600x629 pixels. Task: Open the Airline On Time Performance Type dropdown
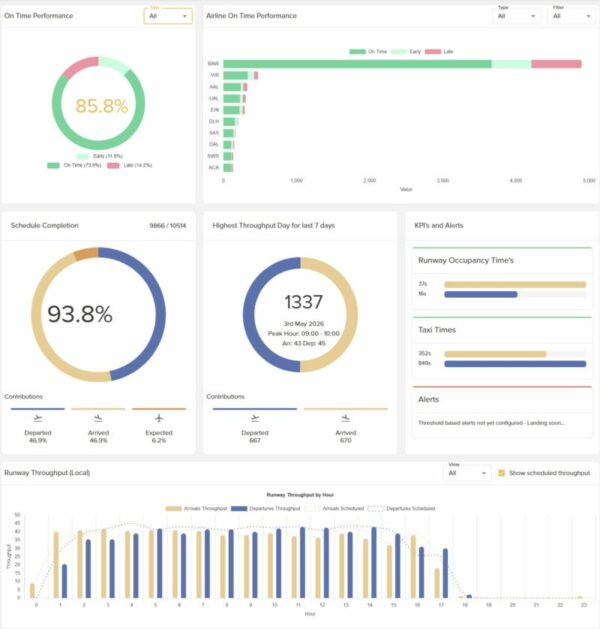(517, 16)
